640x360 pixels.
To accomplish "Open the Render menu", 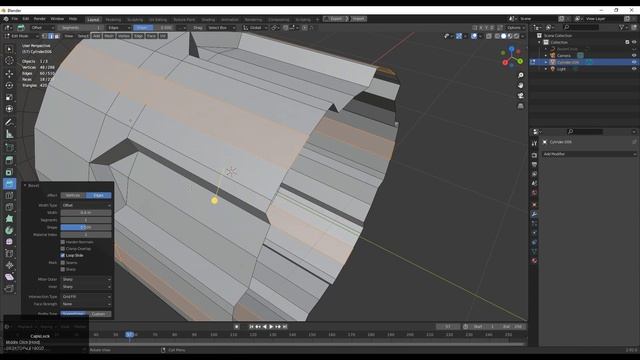I will click(40, 19).
